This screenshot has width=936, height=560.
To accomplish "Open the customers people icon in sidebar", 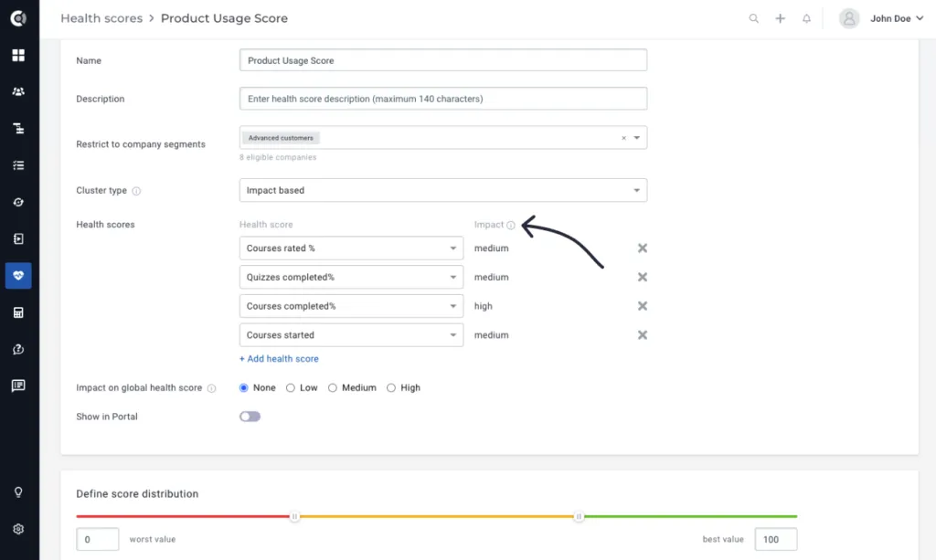I will coord(18,92).
